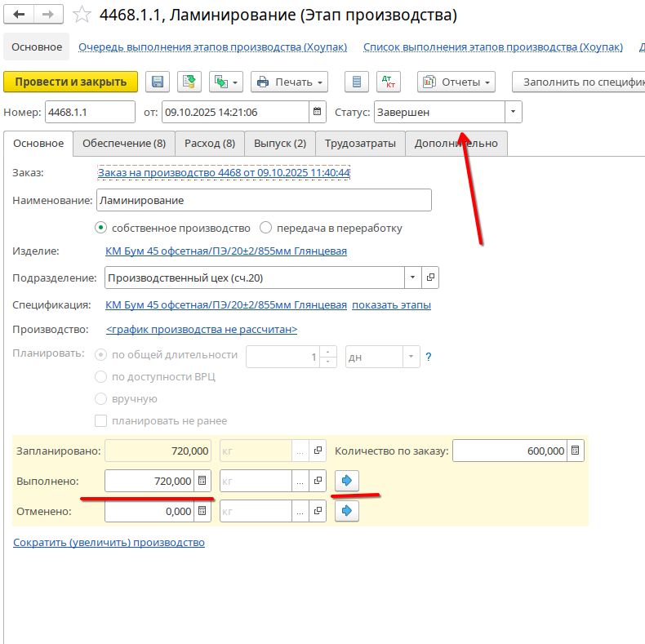The image size is (645, 644).
Task: Open Сократить (увеличить) производство link
Action: [109, 542]
